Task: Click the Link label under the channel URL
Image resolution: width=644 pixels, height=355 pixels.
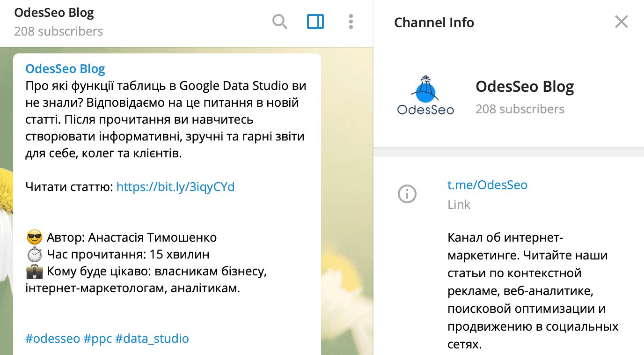Action: (459, 204)
